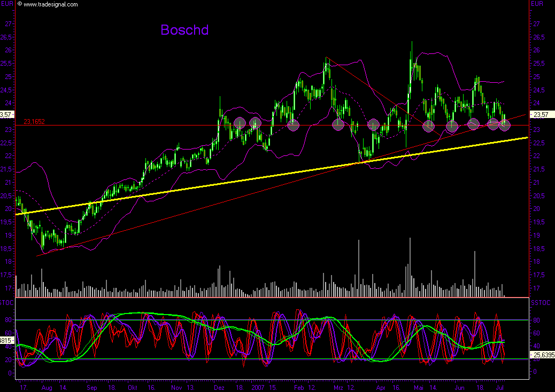Click the Feb 12. date label
This screenshot has width=555, height=392.
click(x=304, y=387)
